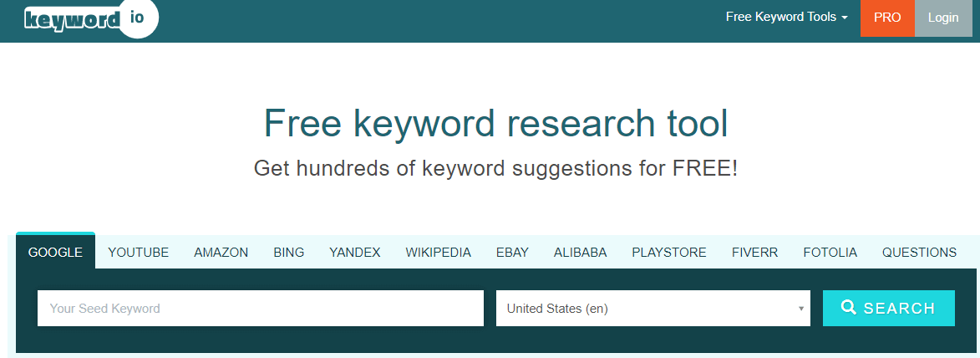Click the magnifier icon in Search button
This screenshot has width=980, height=358.
pyautogui.click(x=849, y=308)
